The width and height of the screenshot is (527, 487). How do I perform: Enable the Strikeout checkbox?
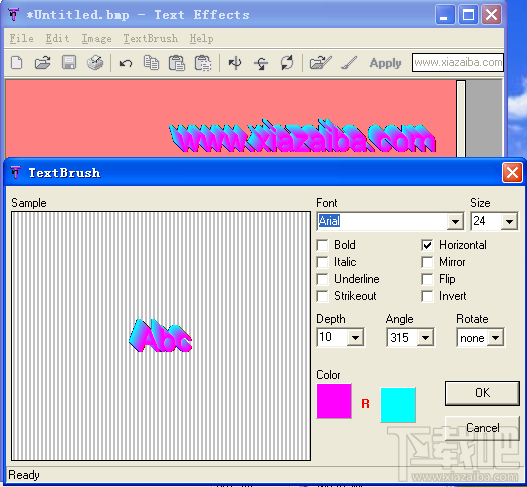point(323,296)
